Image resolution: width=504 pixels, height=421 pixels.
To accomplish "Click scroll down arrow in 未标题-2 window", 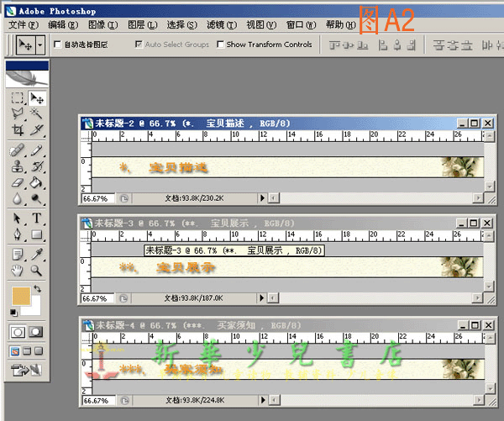I will [489, 187].
